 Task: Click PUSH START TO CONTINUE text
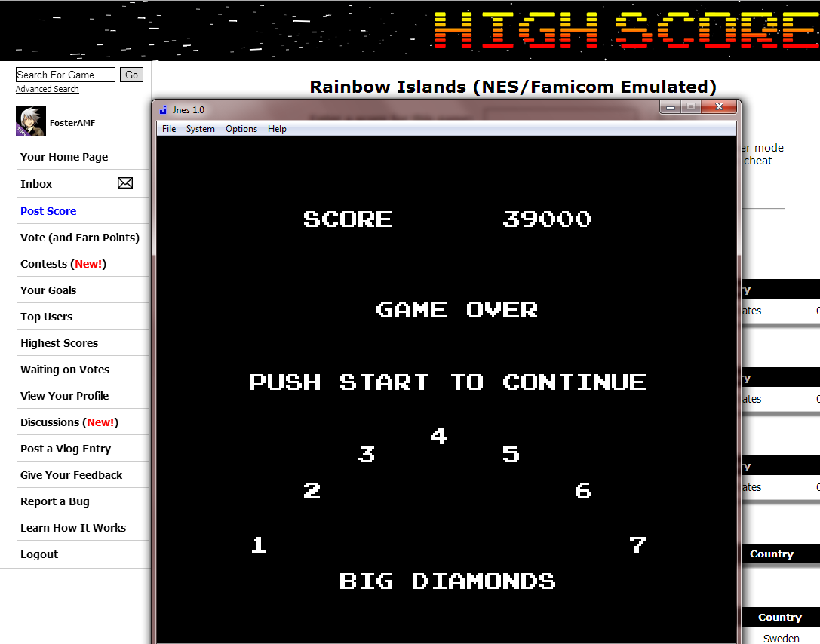click(x=447, y=382)
